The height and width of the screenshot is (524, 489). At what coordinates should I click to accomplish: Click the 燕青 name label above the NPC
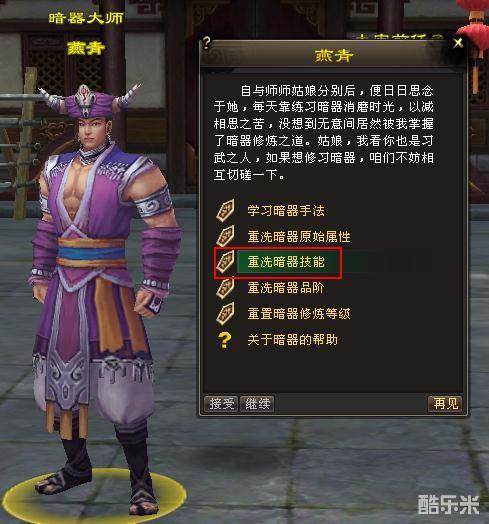coord(86,49)
